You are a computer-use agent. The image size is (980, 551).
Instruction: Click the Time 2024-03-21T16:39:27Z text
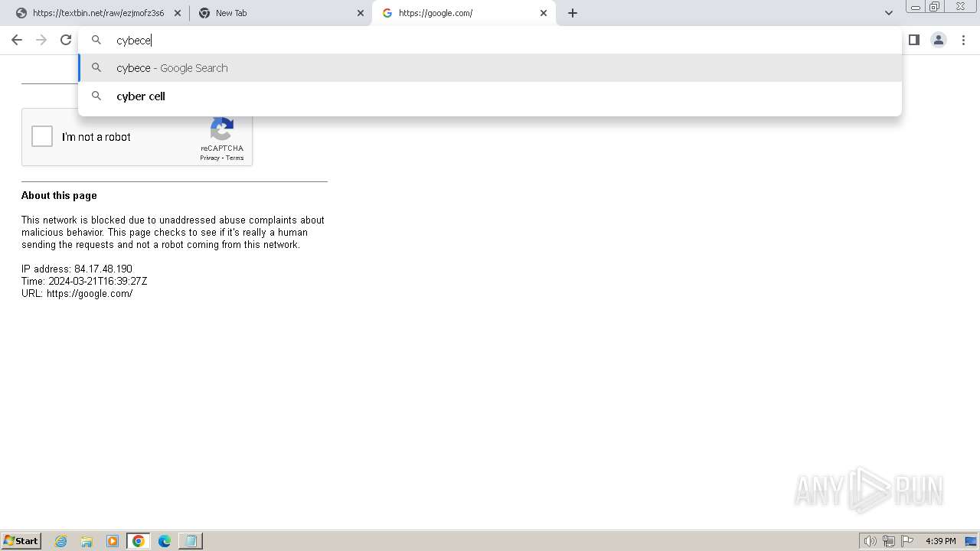[84, 282]
